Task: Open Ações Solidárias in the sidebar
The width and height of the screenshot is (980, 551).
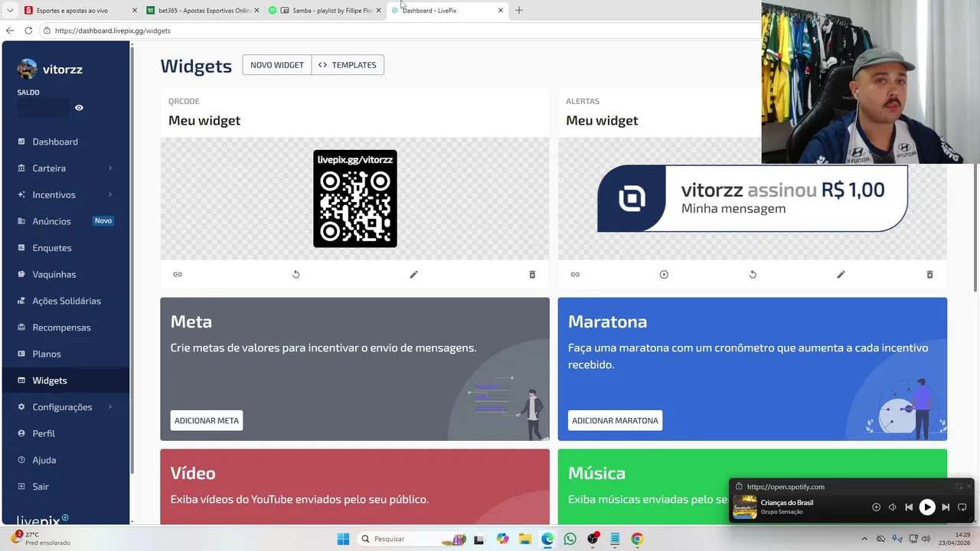Action: [66, 301]
